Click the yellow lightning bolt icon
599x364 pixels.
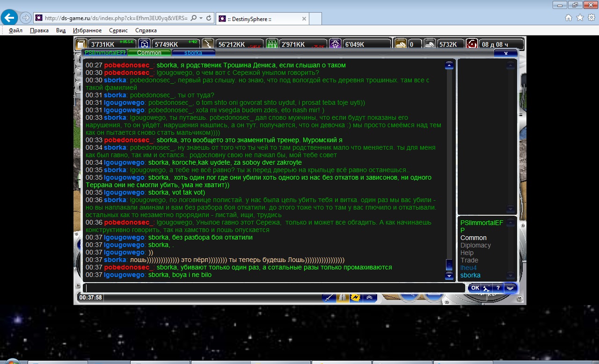(x=355, y=297)
